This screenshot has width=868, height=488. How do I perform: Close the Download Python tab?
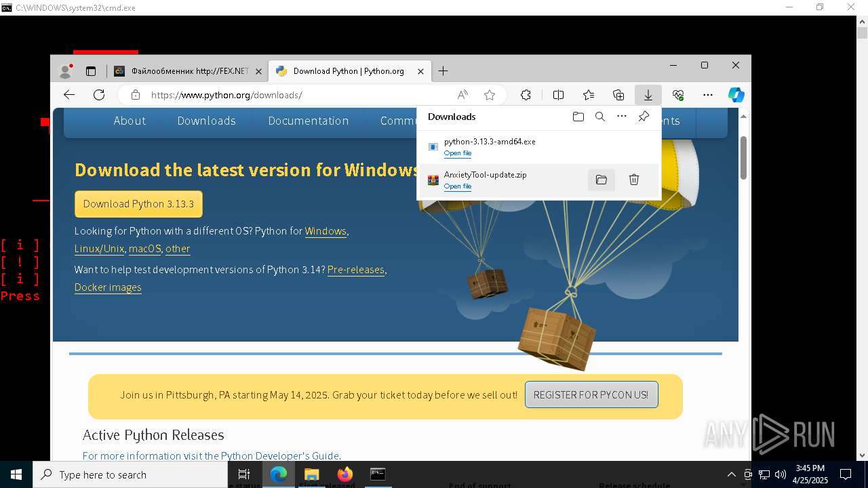pyautogui.click(x=420, y=71)
